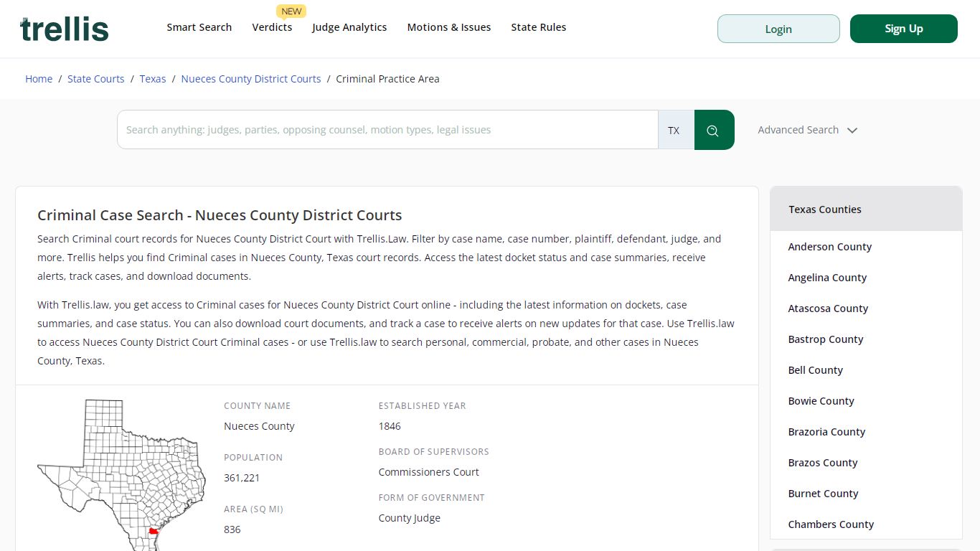
Task: Go to Home breadcrumb
Action: [x=39, y=79]
